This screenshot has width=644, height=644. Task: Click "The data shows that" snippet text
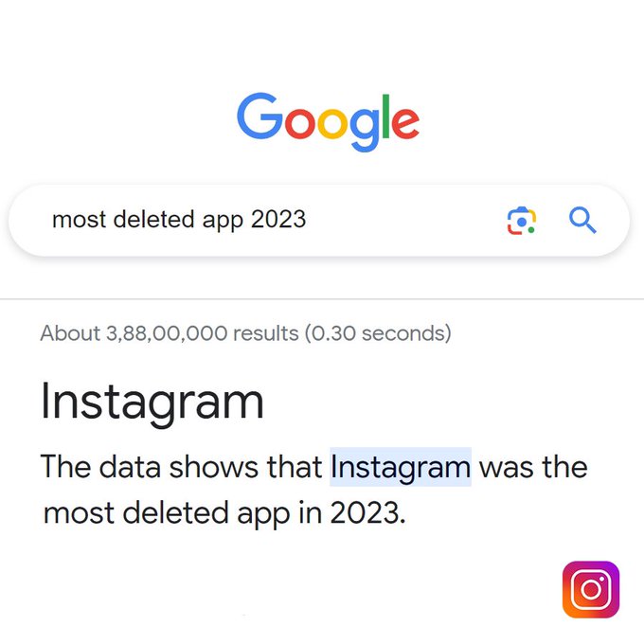point(182,467)
